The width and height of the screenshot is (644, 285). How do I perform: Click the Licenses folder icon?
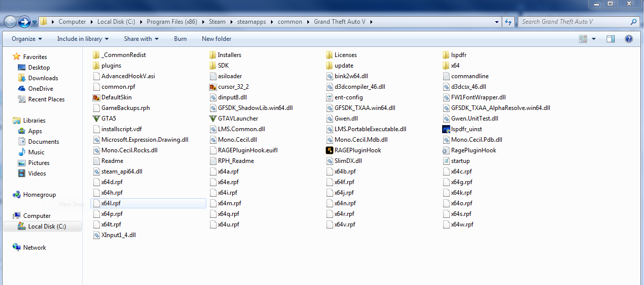330,55
